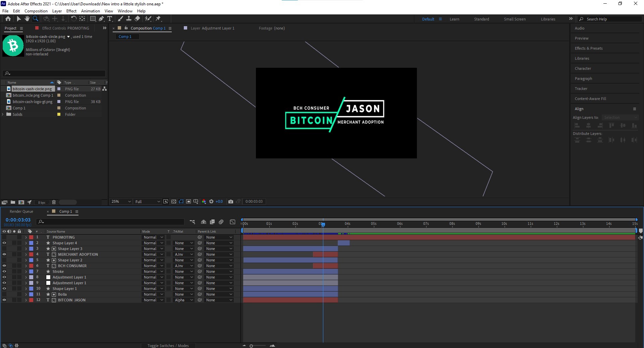
Task: Toggle the Stroke layer eye icon
Action: click(4, 271)
